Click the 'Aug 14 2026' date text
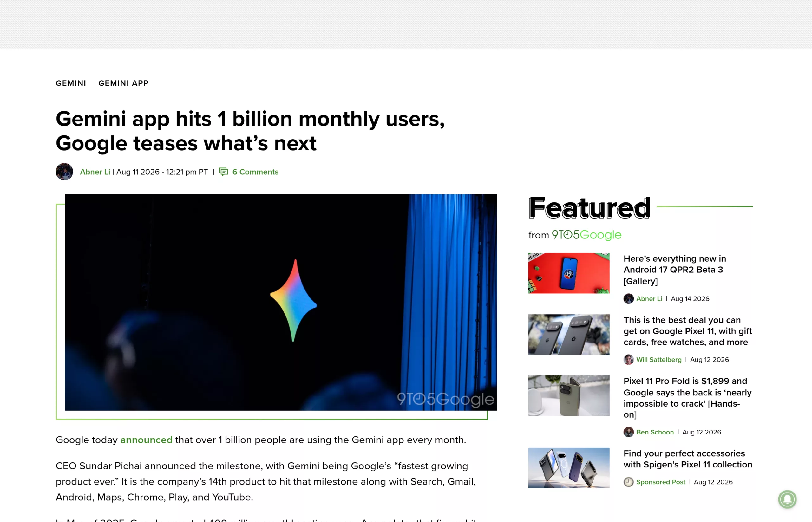Viewport: 812px width, 522px height. pyautogui.click(x=690, y=299)
